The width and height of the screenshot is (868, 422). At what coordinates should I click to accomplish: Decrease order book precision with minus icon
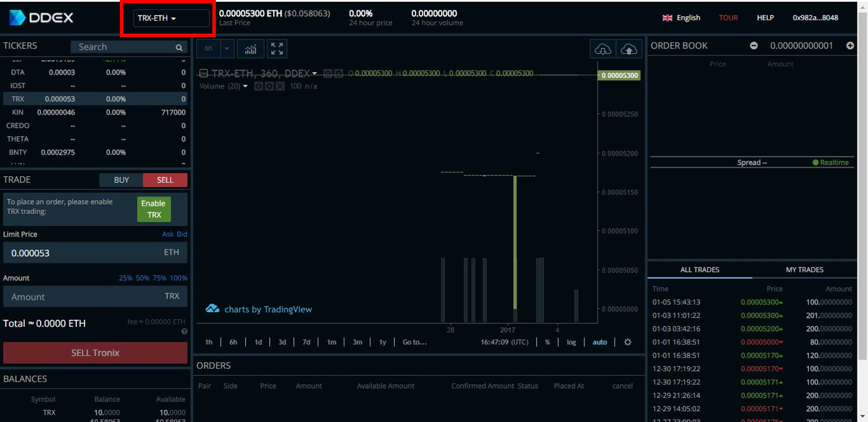(x=754, y=46)
